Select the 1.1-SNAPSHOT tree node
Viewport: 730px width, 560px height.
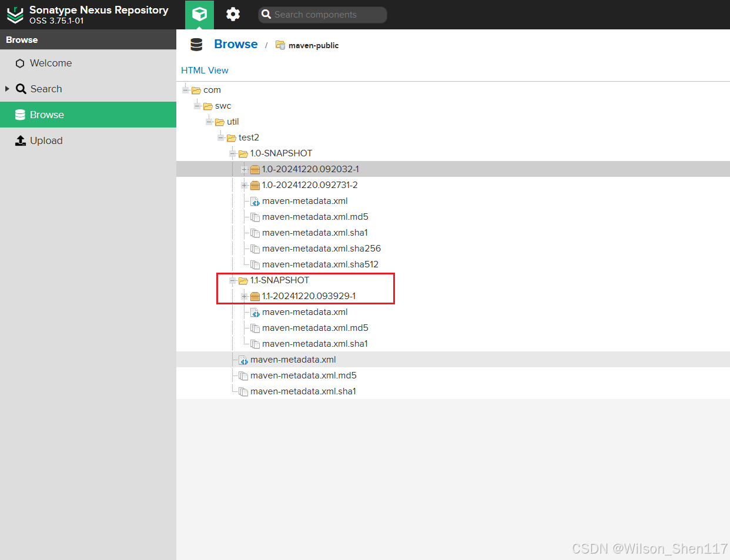[280, 280]
